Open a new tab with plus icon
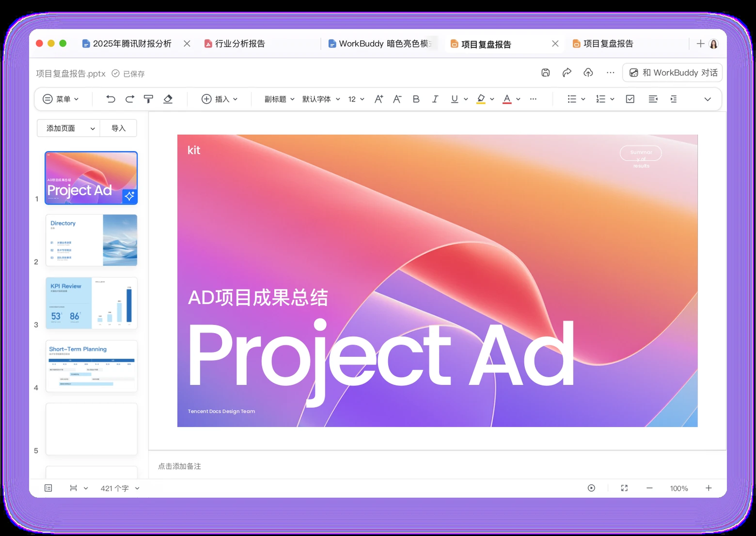 700,44
